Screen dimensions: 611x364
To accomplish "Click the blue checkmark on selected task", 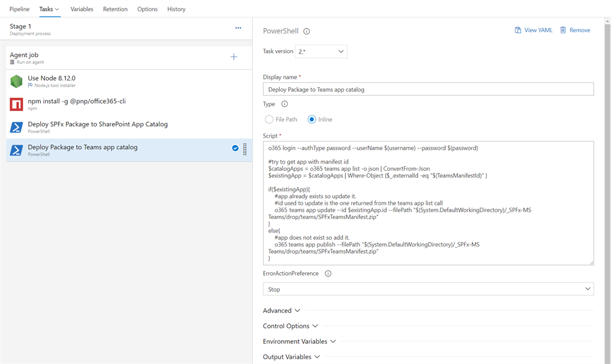I will 235,148.
